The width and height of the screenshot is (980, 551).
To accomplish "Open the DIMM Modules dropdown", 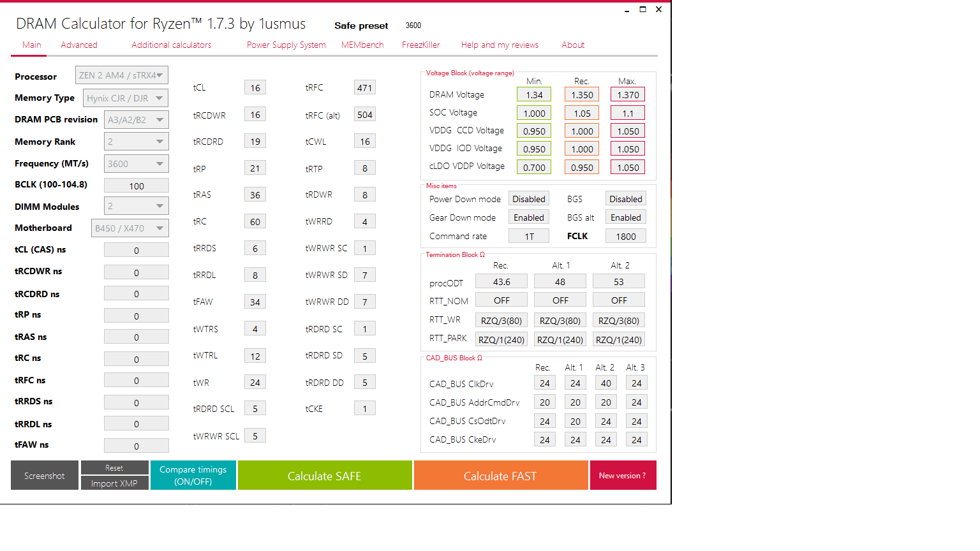I will pyautogui.click(x=137, y=206).
